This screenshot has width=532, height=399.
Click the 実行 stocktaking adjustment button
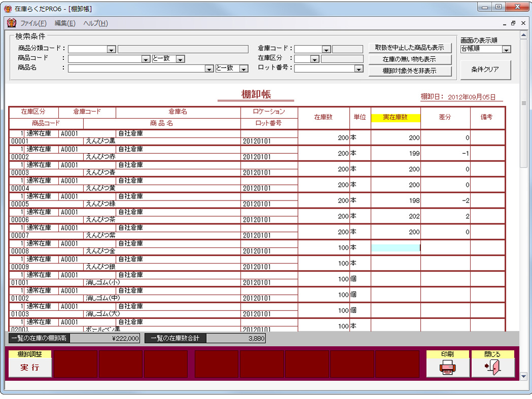tap(30, 368)
